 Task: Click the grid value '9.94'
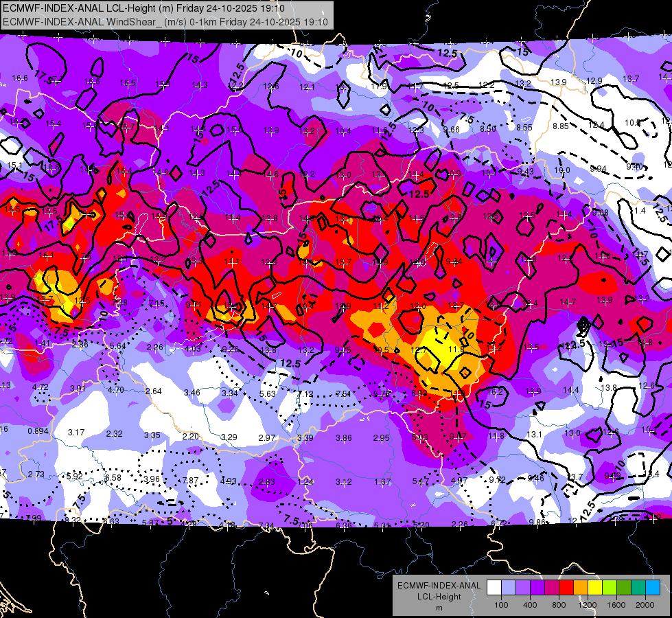pyautogui.click(x=598, y=168)
